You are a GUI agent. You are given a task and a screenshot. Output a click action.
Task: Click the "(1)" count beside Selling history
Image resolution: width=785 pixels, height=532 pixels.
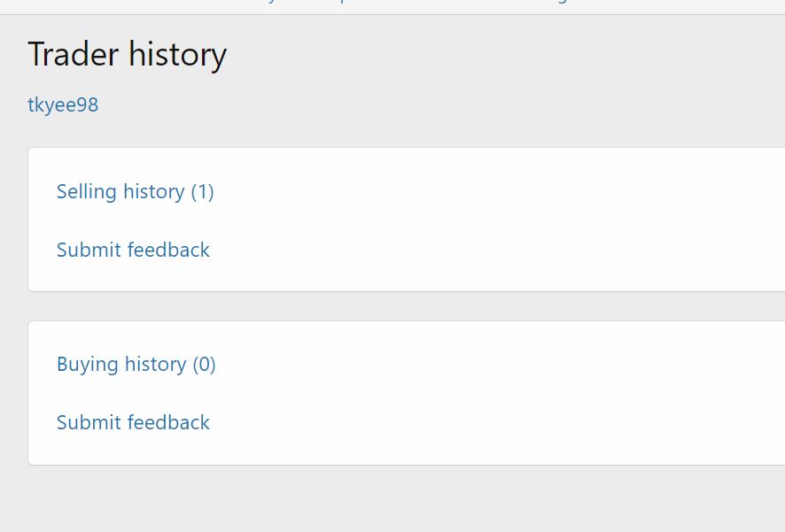[202, 191]
